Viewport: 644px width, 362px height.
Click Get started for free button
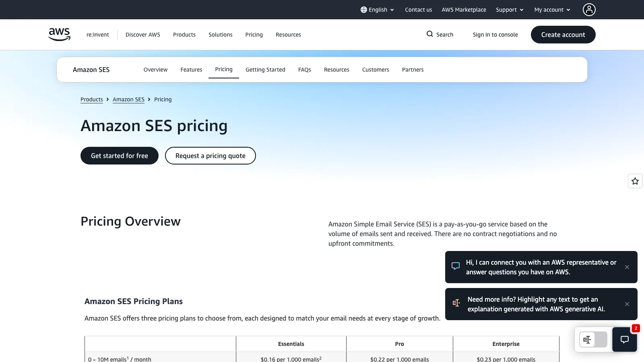120,156
